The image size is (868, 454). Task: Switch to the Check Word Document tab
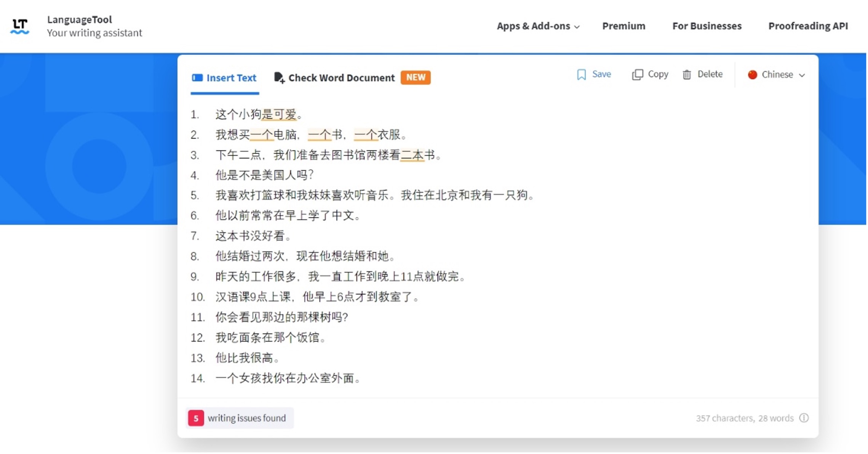(x=342, y=78)
